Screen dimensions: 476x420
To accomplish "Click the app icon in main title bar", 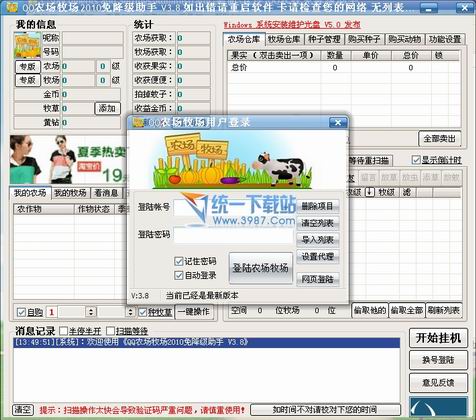I will tap(13, 7).
